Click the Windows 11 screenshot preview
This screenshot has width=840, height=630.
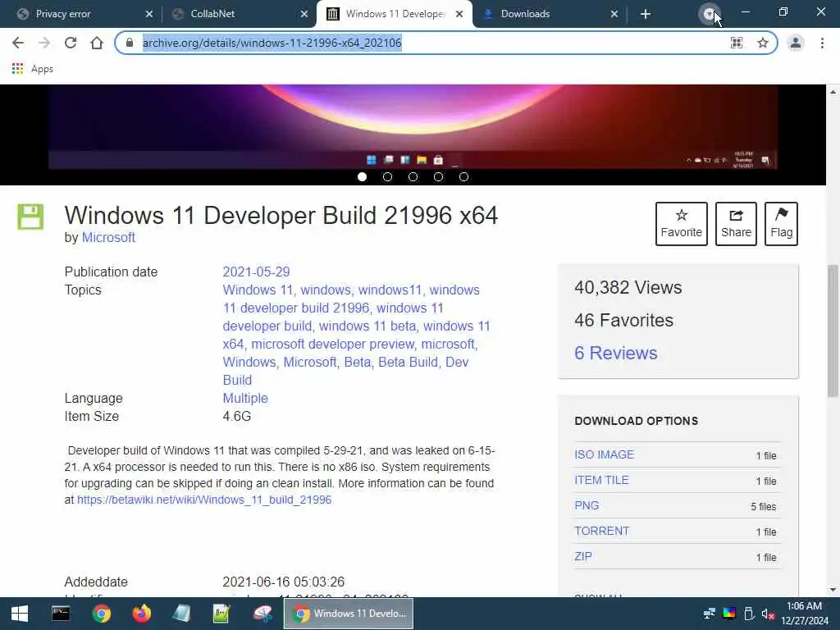click(413, 126)
